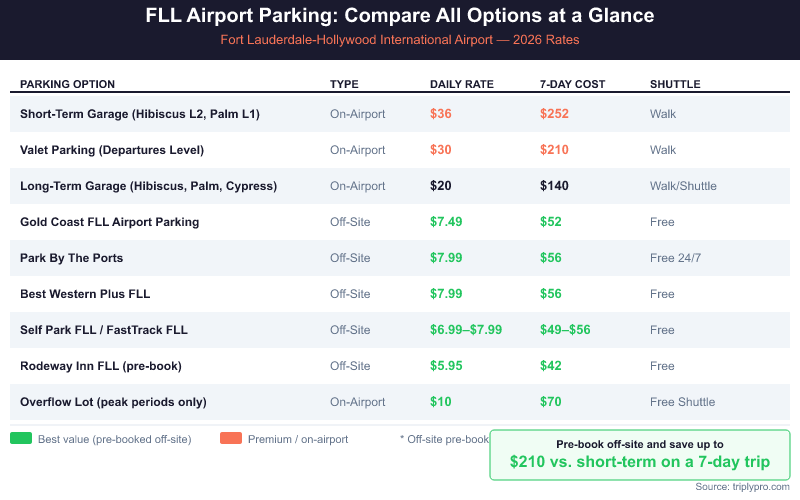
Task: Click the SHUTTLE column header
Action: (675, 84)
